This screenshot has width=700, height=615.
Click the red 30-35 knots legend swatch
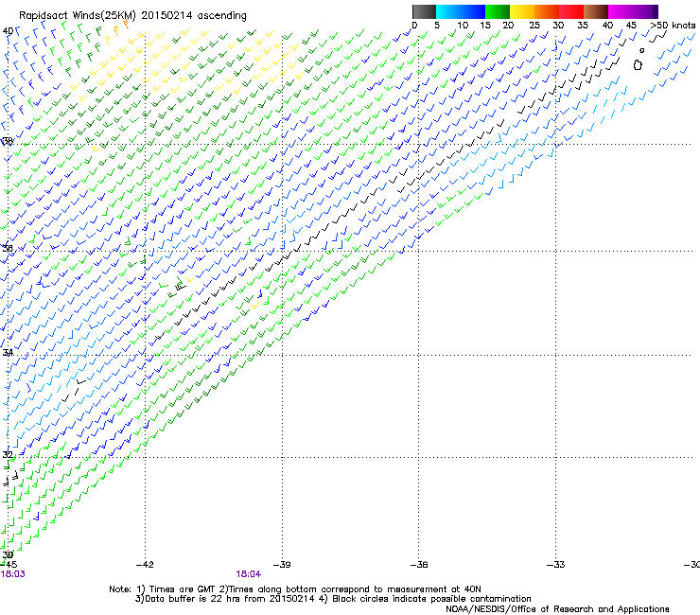(x=571, y=11)
